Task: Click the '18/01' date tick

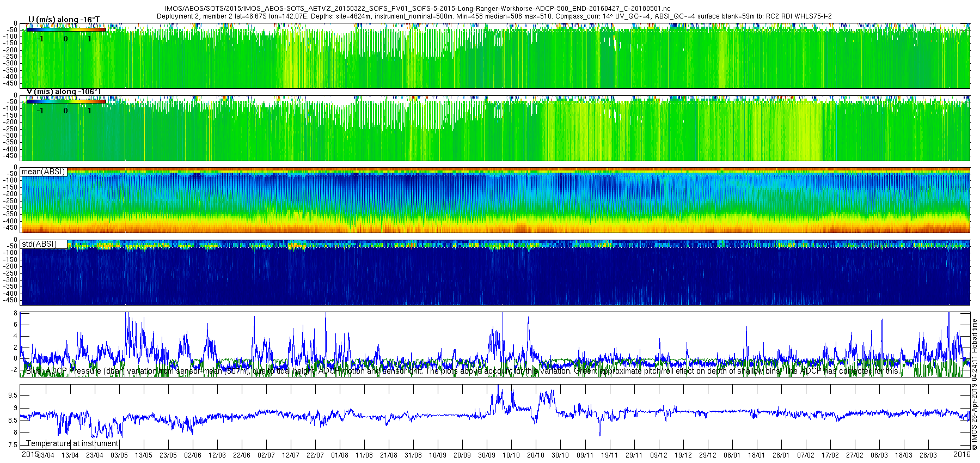Action: [x=757, y=455]
